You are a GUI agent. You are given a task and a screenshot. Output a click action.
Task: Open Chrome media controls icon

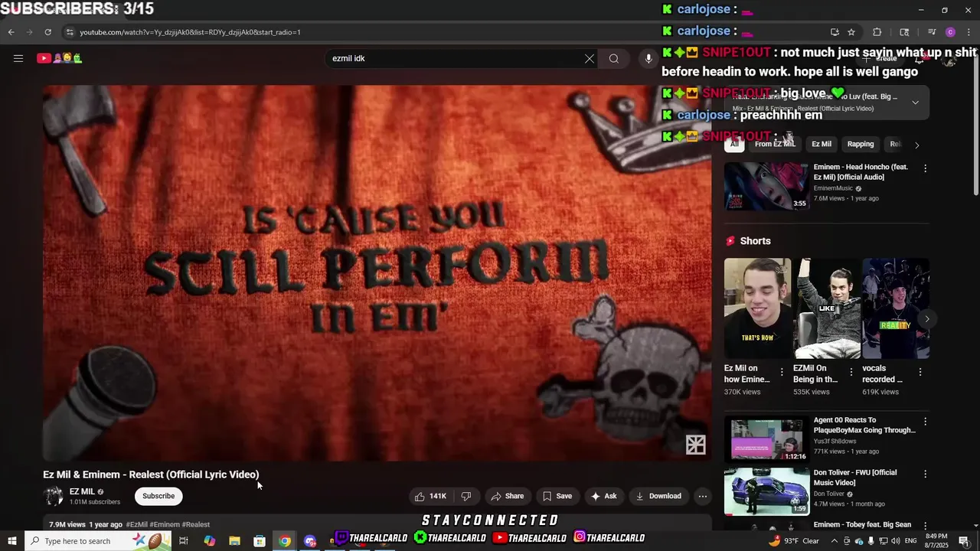pos(932,32)
